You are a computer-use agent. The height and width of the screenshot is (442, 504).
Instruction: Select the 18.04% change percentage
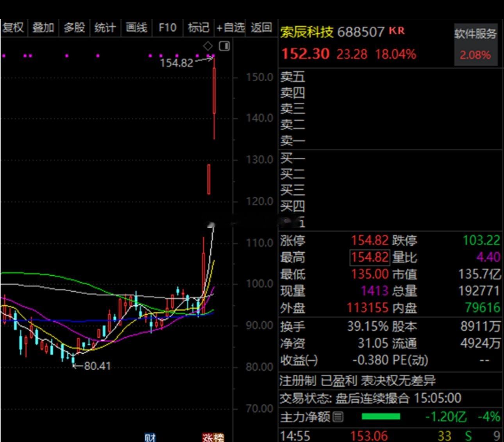pyautogui.click(x=395, y=54)
